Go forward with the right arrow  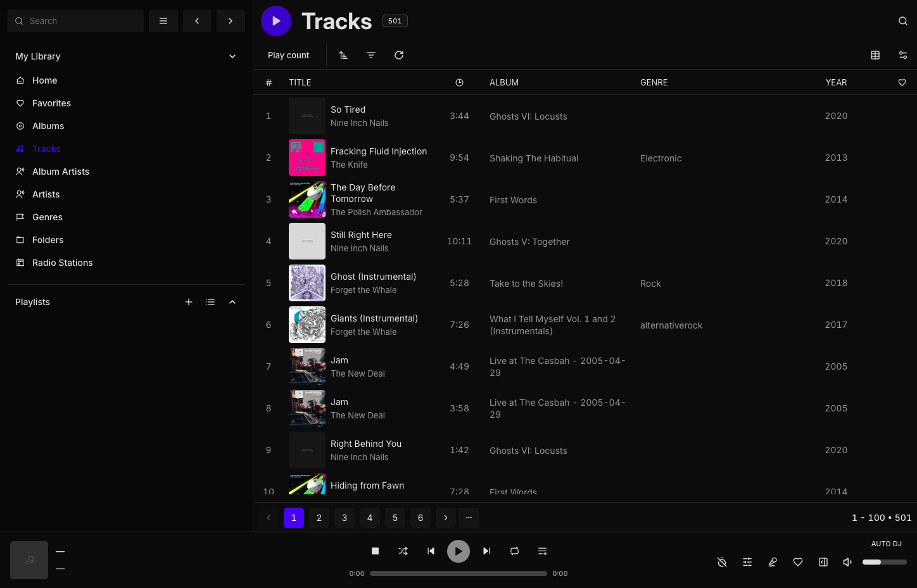(x=231, y=21)
